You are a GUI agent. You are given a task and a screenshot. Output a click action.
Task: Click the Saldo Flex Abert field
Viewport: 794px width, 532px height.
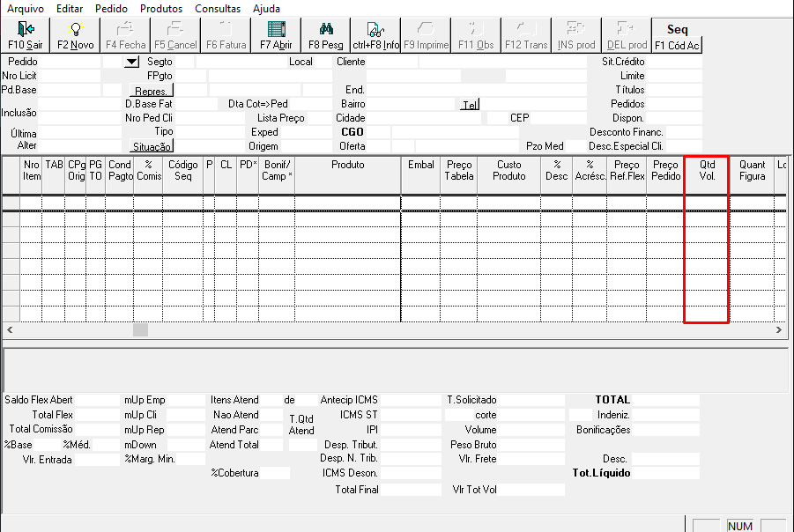tap(97, 400)
